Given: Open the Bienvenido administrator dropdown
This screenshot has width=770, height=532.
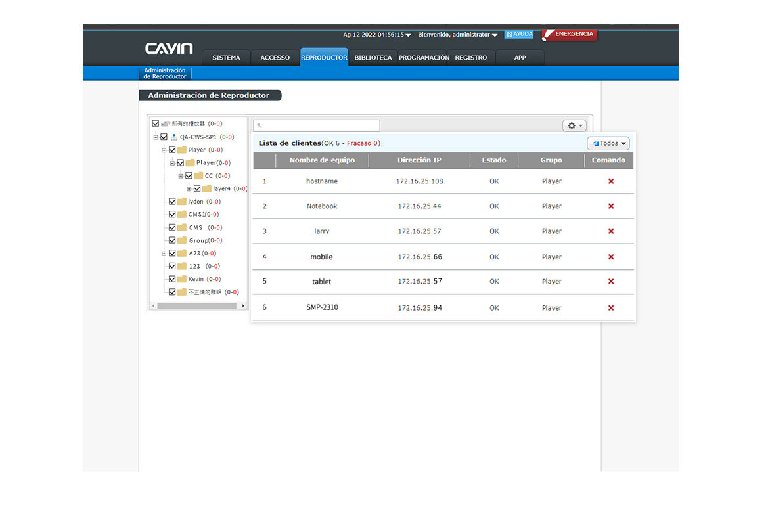Looking at the screenshot, I should [x=458, y=35].
